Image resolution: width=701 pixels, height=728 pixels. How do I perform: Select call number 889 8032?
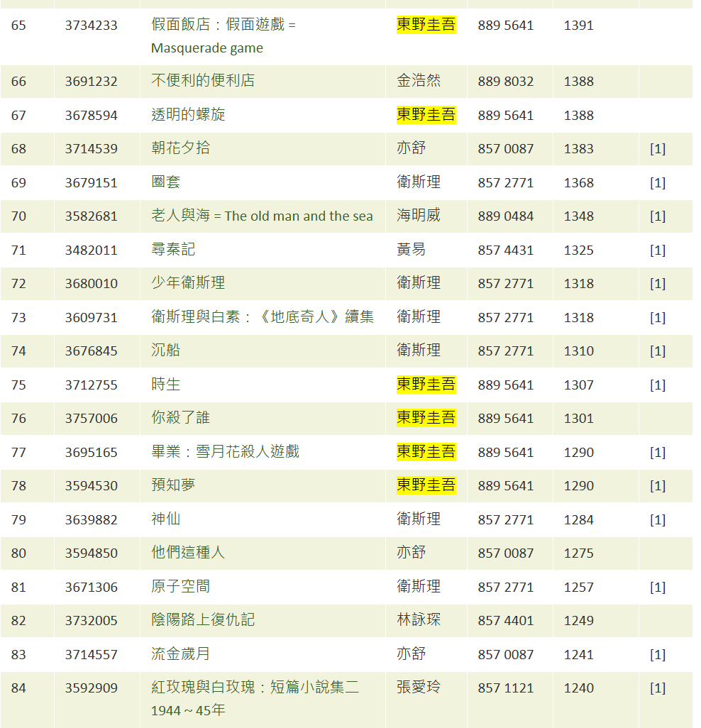pos(506,82)
